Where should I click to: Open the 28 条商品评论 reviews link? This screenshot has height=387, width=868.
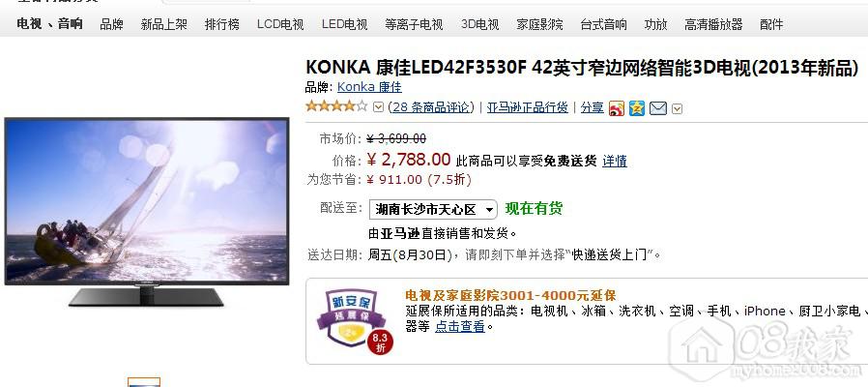(431, 107)
